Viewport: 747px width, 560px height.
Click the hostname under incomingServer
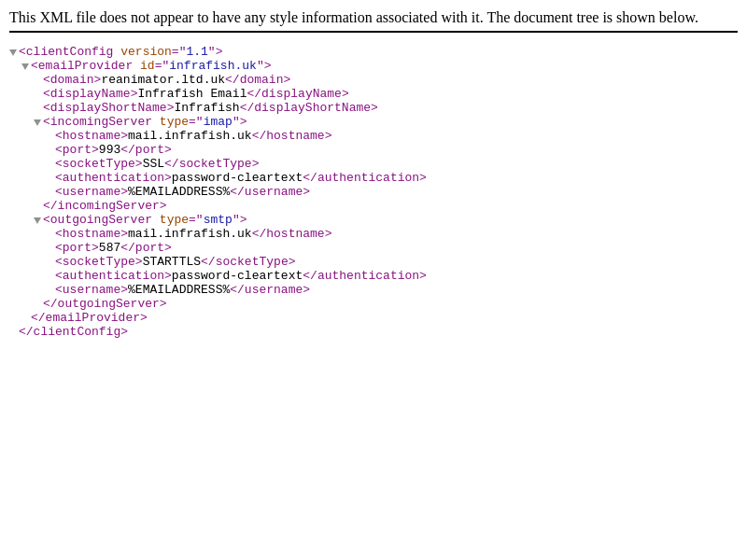coord(190,136)
